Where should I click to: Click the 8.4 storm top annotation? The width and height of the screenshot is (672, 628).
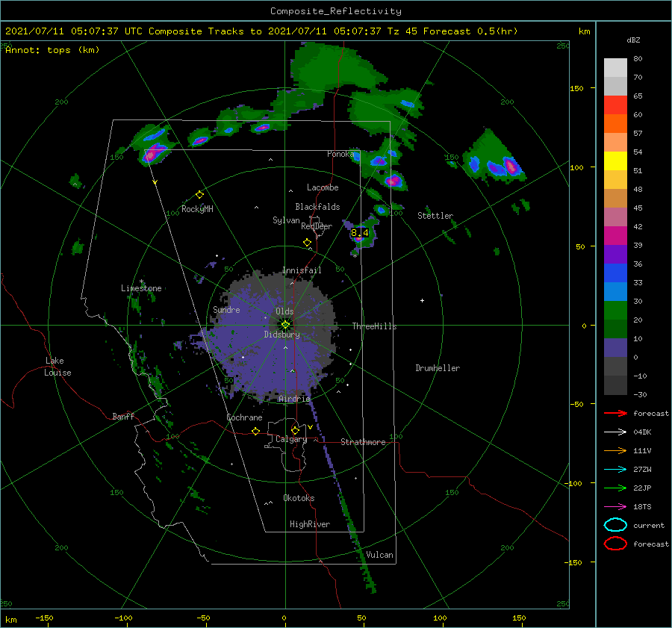(x=360, y=233)
